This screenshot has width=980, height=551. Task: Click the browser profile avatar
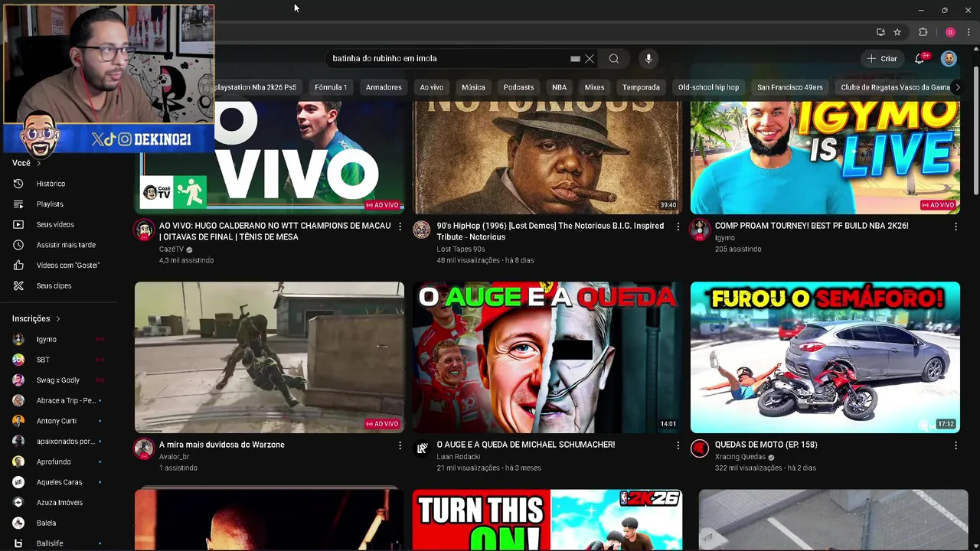pyautogui.click(x=950, y=32)
